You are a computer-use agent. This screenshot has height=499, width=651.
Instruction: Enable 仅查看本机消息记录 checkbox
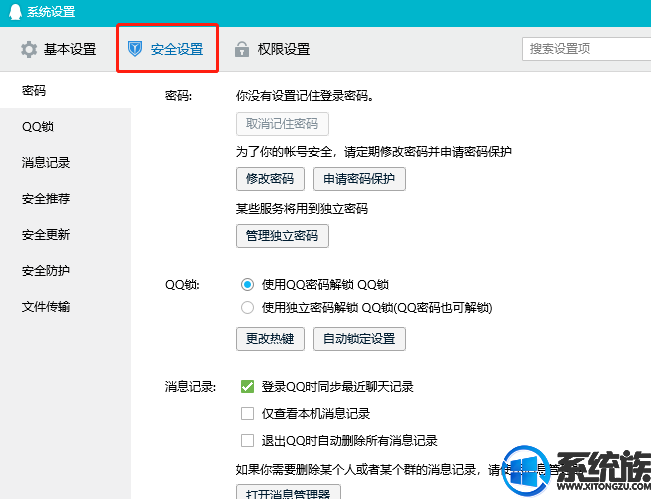(x=247, y=413)
